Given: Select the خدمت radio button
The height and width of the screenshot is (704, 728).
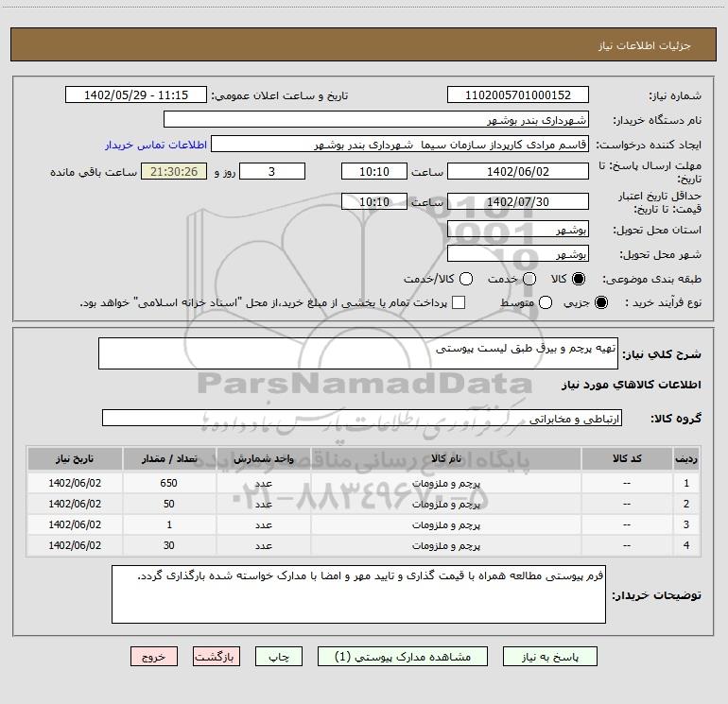Looking at the screenshot, I should coord(529,279).
